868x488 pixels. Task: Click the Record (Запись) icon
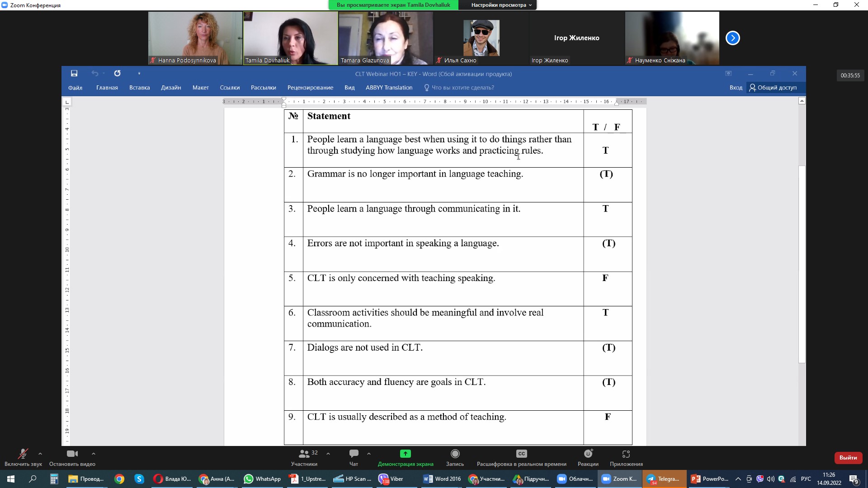point(455,454)
